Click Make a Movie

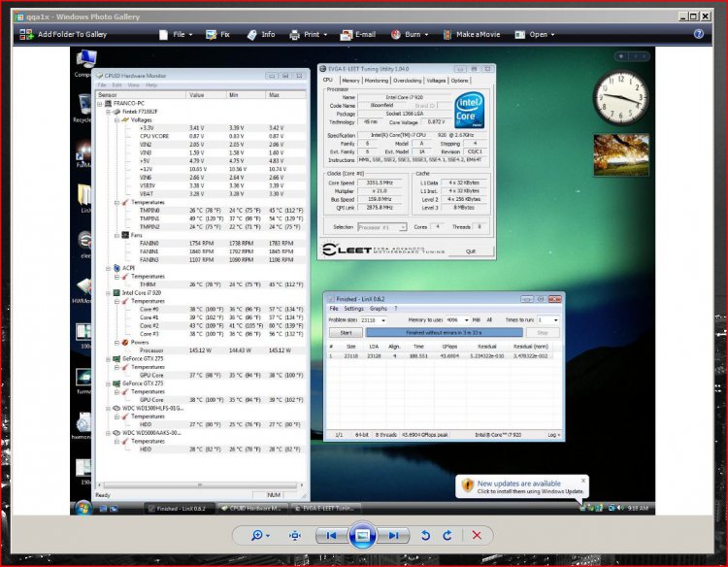472,34
